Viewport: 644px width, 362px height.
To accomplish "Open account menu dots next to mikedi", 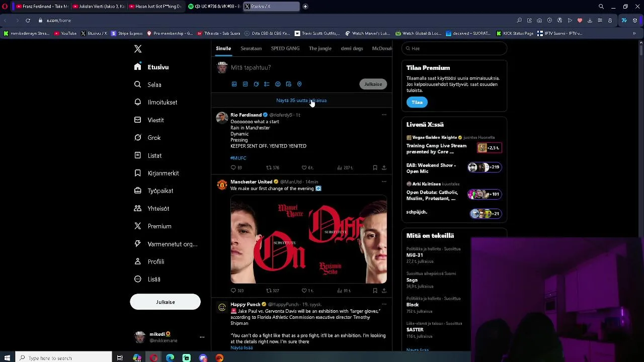I will 202,337.
